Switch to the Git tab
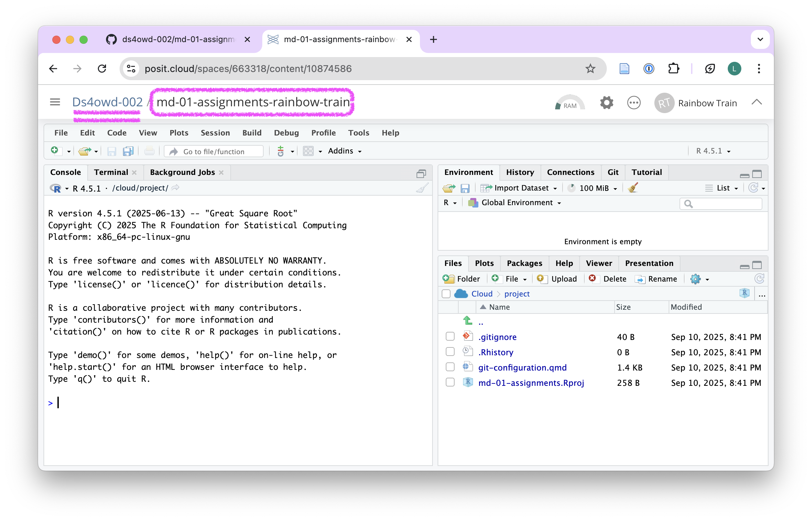 613,172
